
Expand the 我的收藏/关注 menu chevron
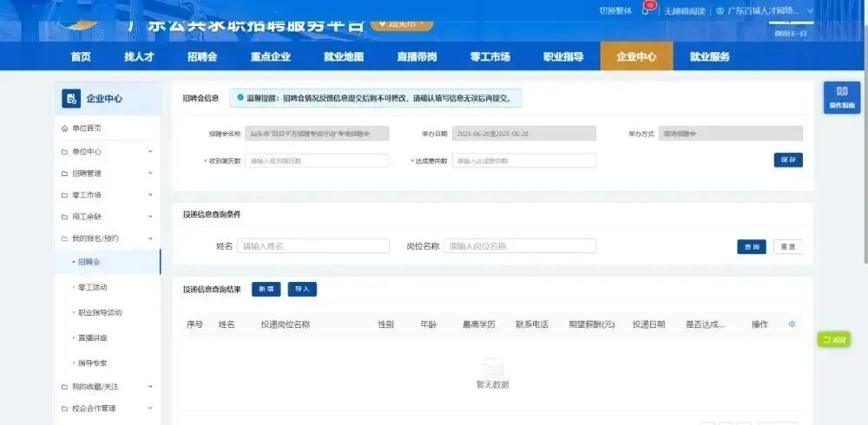tap(150, 387)
